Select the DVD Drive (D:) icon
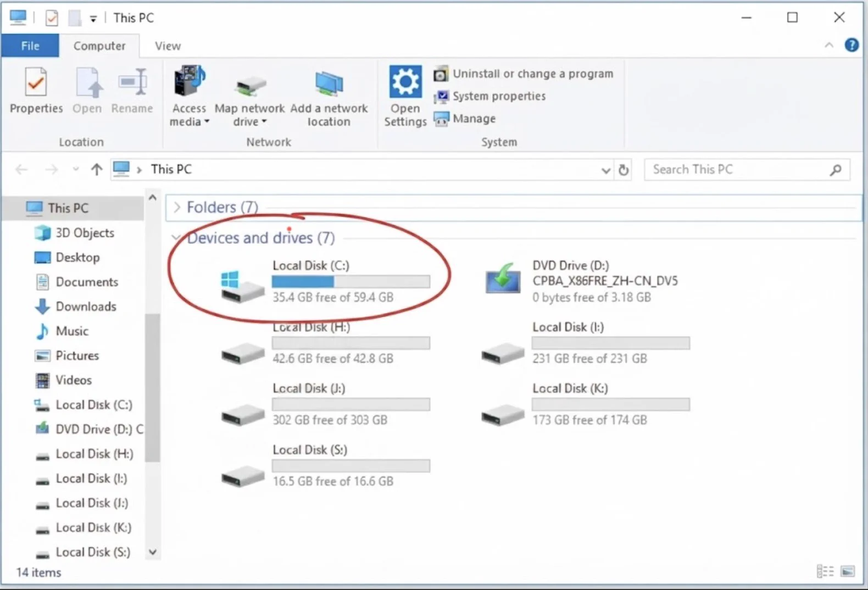Screen dimensions: 868x590 [x=503, y=279]
